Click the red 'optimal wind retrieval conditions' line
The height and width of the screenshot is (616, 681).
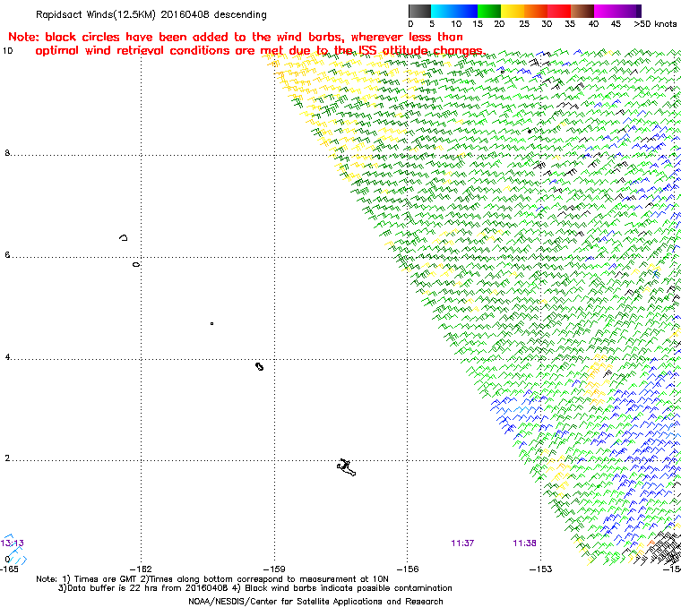259,51
